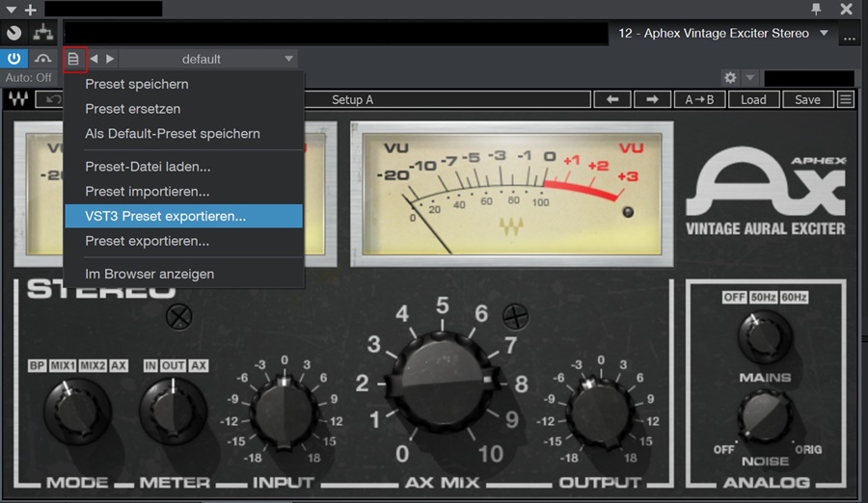Click the dial icon at top left

14,33
